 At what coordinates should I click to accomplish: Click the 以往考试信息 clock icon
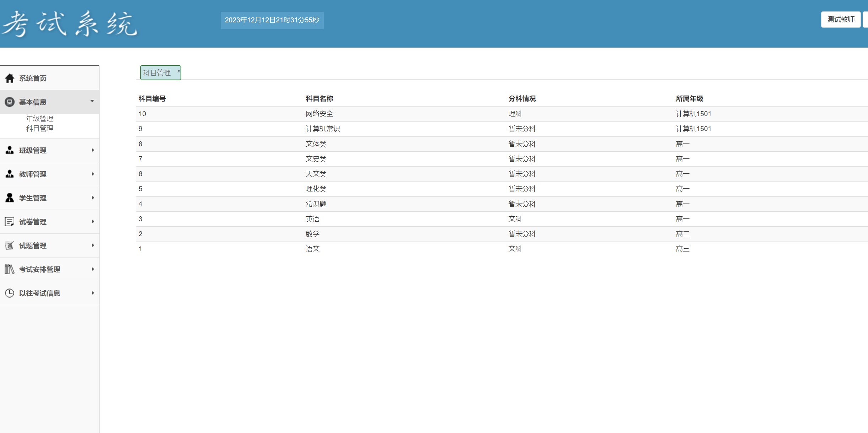(x=10, y=293)
